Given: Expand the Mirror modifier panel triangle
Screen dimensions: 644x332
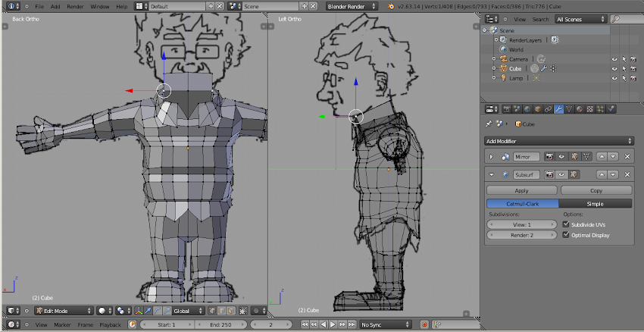Looking at the screenshot, I should tap(491, 157).
